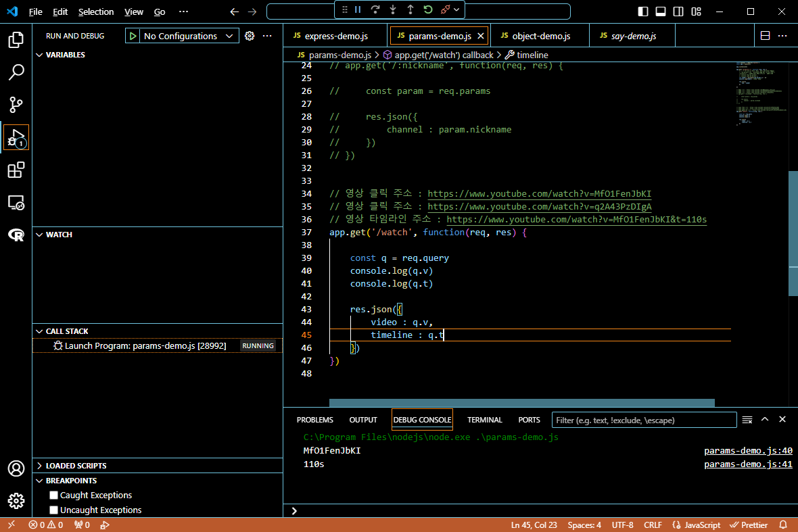Click the debug console filter field
Screen dimensions: 798x532
click(644, 420)
